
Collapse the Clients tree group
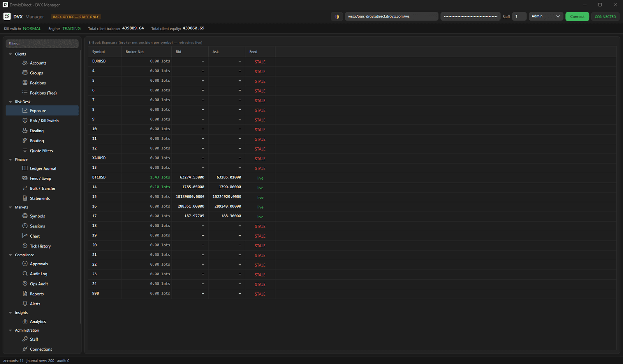pos(11,54)
